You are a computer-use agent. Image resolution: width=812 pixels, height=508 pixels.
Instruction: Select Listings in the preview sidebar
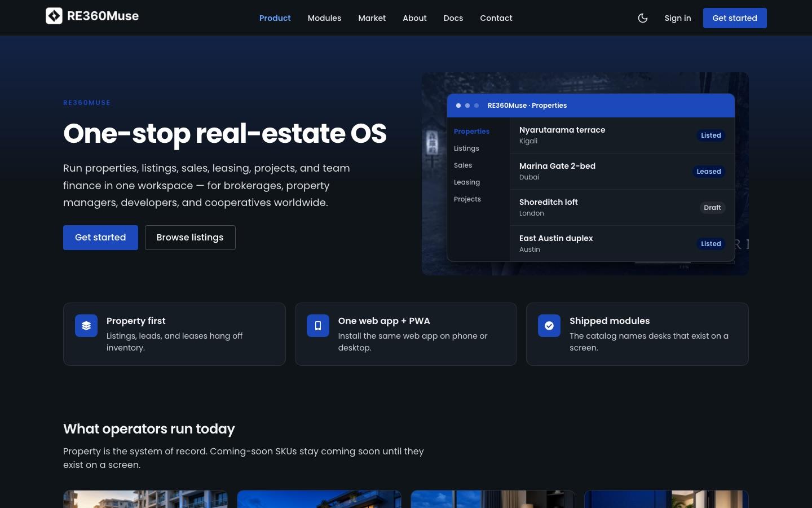click(466, 148)
